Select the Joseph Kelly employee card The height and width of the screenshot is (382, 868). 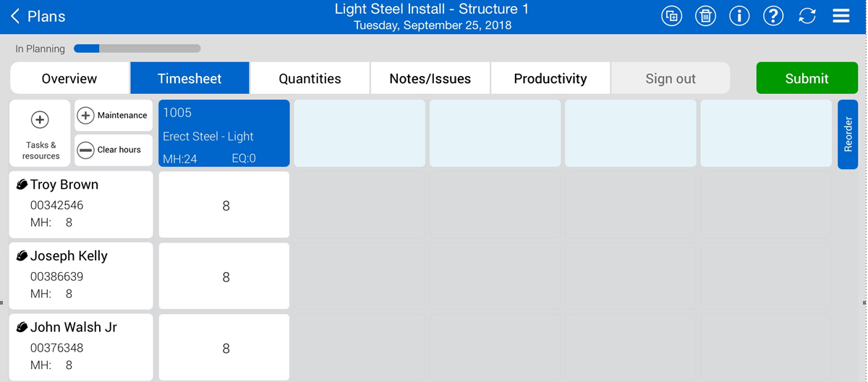coord(81,276)
